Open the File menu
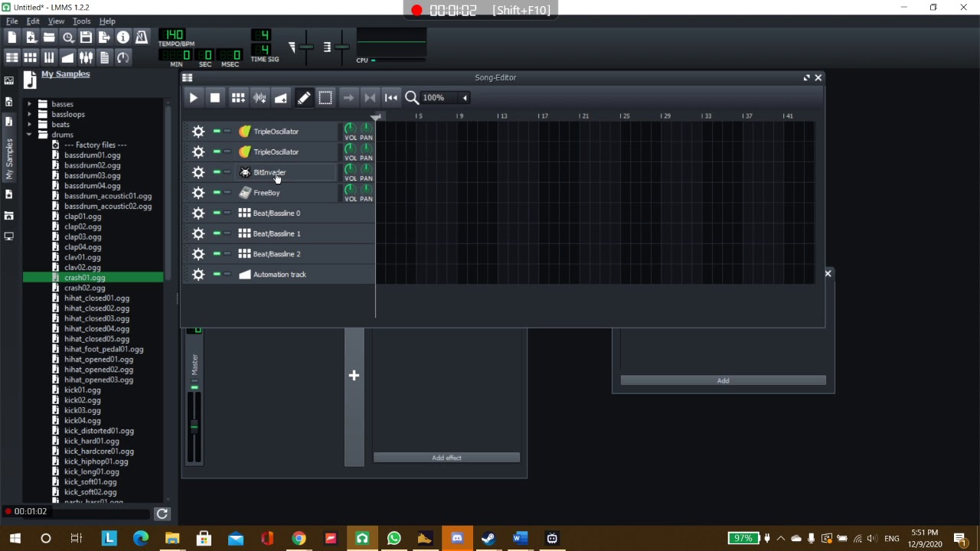980x551 pixels. point(12,21)
